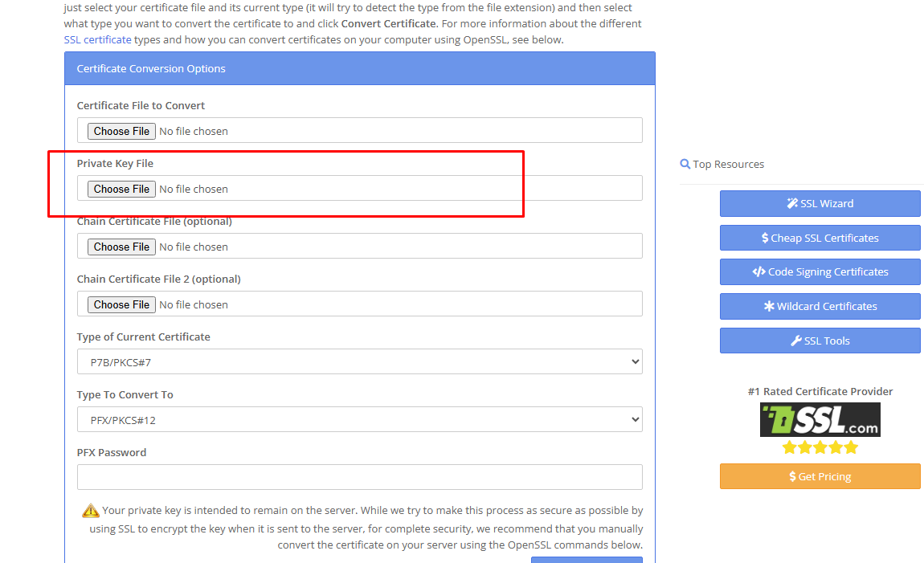Viewport: 924px width, 563px height.
Task: Choose a file for Chain Certificate File 2
Action: tap(121, 304)
